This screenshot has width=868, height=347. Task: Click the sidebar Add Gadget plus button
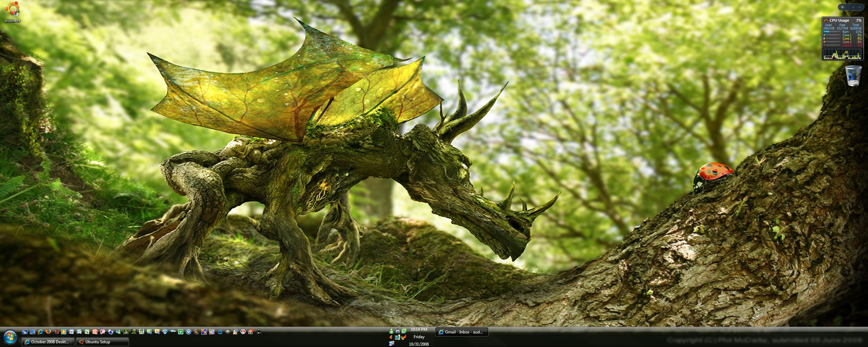(843, 7)
